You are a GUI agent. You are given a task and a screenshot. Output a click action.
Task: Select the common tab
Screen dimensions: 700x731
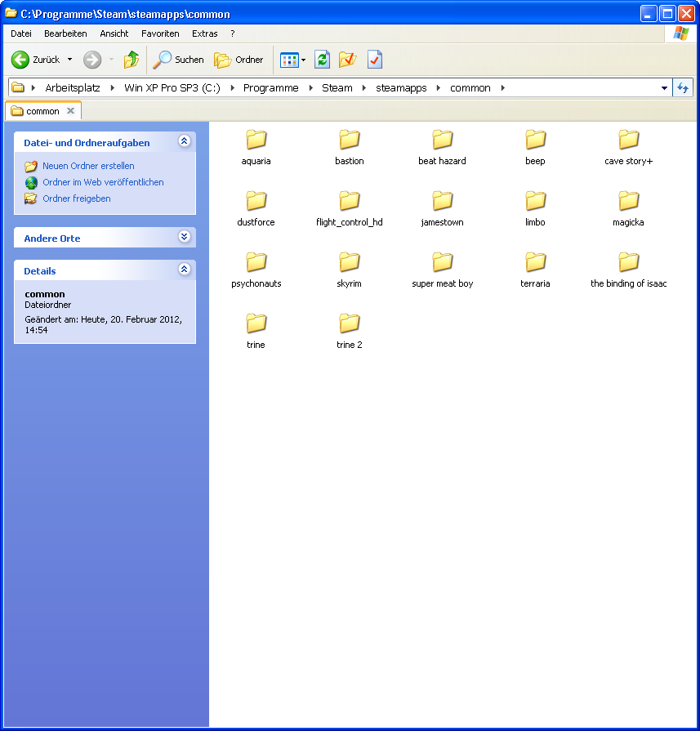click(x=43, y=111)
